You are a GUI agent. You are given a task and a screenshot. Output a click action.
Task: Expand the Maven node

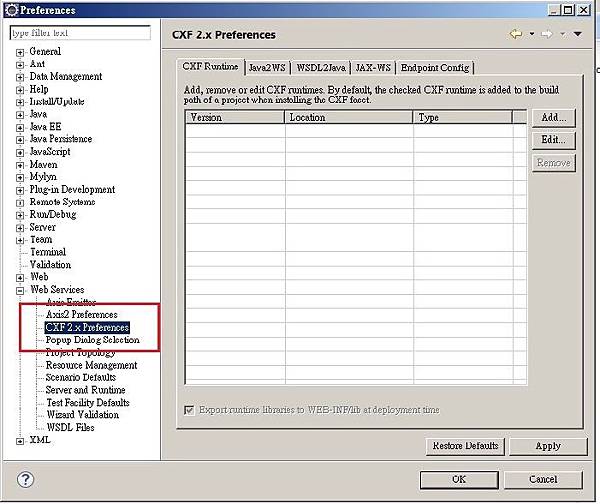[20, 165]
